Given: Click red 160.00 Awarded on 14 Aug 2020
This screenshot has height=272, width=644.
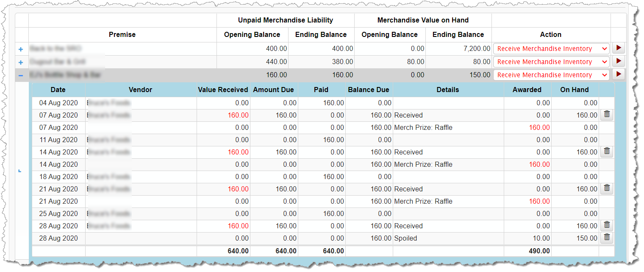Looking at the screenshot, I should 539,165.
